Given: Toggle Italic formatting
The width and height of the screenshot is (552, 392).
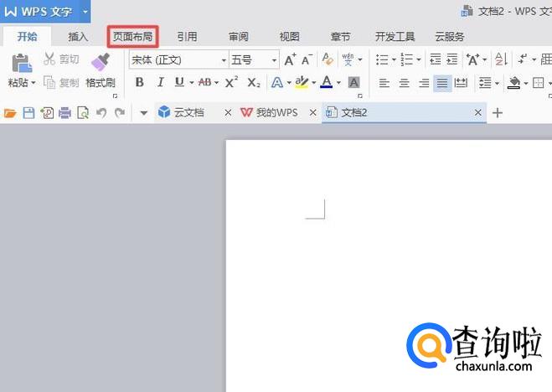Looking at the screenshot, I should click(x=159, y=82).
